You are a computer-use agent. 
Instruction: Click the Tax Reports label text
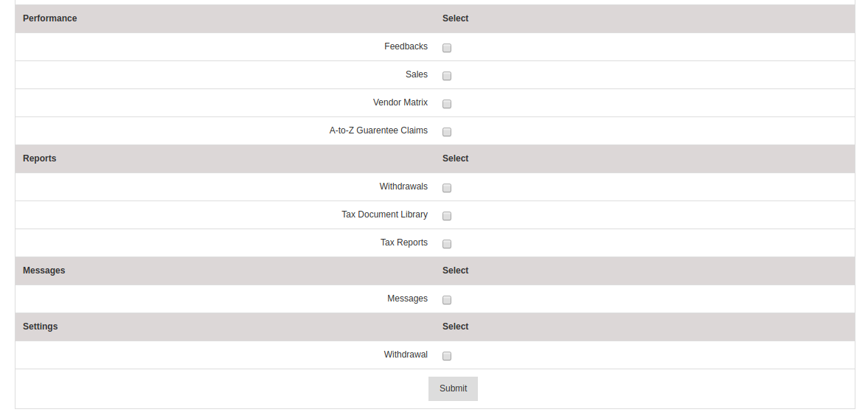(x=404, y=243)
